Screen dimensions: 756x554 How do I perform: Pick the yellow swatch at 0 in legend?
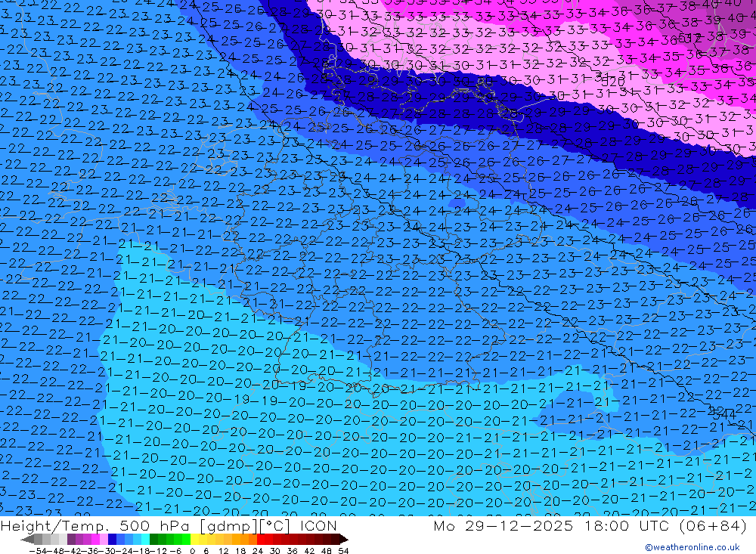point(195,539)
